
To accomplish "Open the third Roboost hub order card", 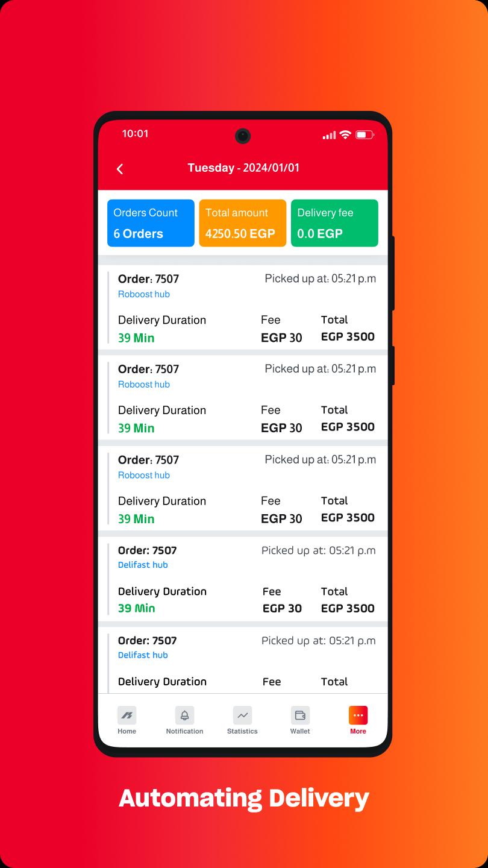I will (x=243, y=488).
